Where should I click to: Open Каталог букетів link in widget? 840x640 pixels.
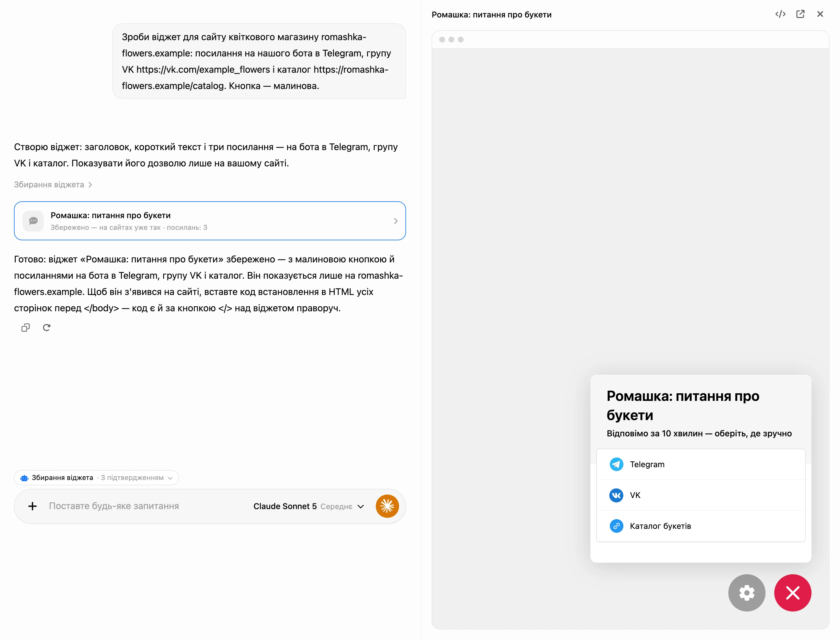point(700,526)
